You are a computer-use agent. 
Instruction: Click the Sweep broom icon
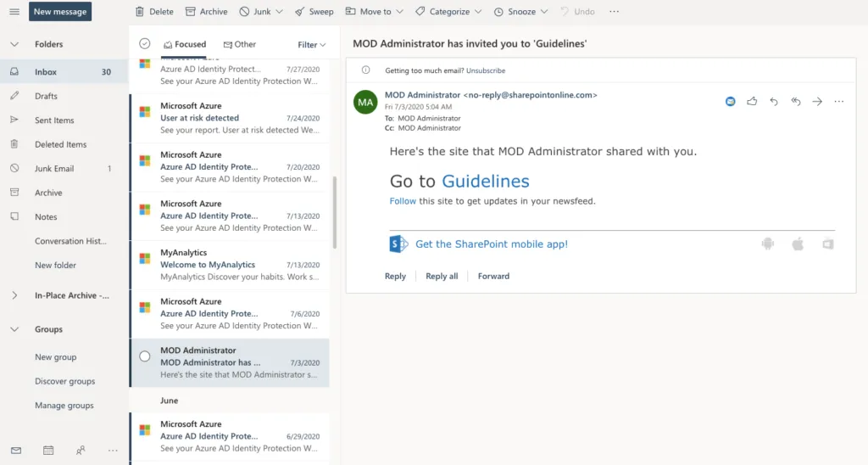(x=299, y=12)
